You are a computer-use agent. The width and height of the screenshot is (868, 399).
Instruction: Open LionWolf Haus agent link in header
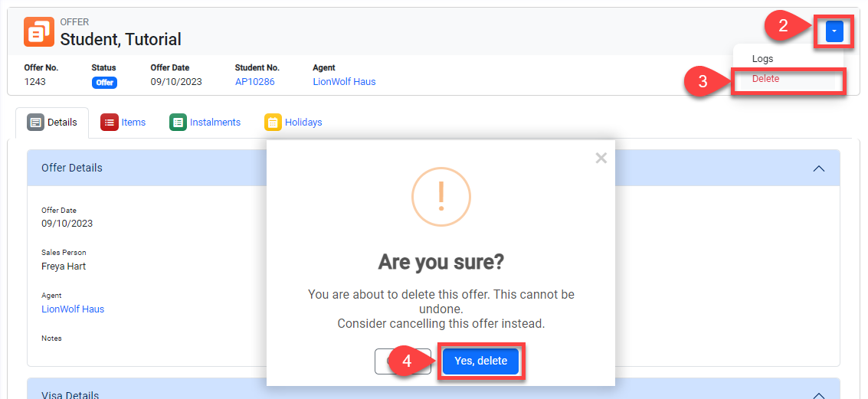point(344,82)
